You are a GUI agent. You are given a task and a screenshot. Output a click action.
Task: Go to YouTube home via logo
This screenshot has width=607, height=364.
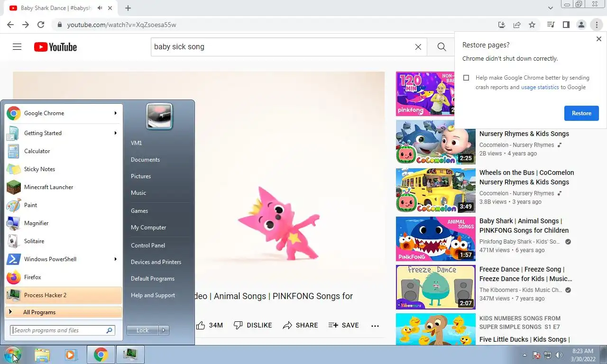coord(55,47)
